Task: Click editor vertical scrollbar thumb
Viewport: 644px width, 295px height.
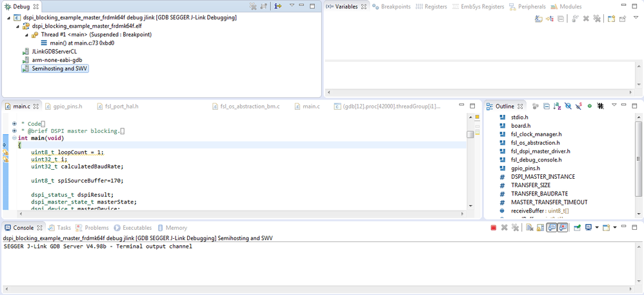Action: click(470, 134)
